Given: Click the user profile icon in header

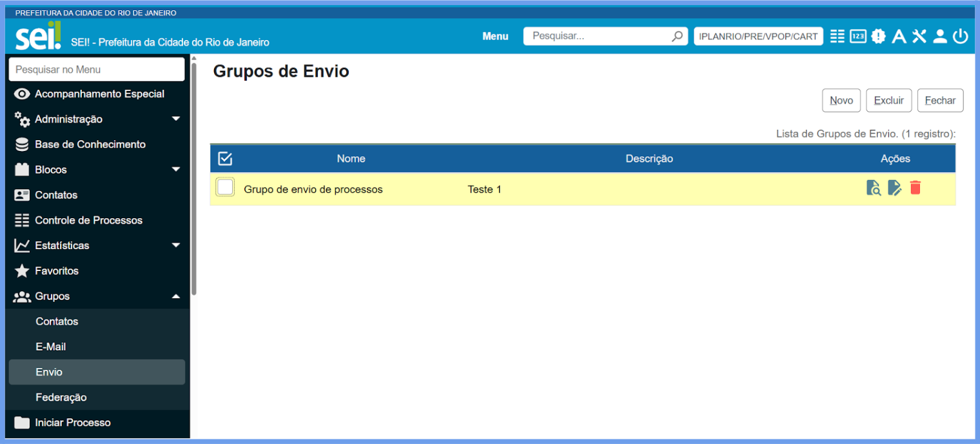Looking at the screenshot, I should coord(940,36).
